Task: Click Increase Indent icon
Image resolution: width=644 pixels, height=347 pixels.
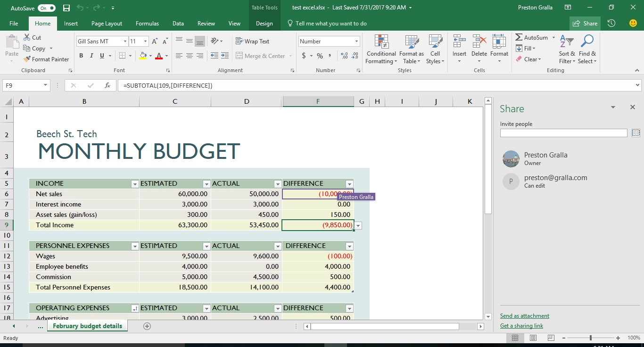Action: tap(224, 56)
